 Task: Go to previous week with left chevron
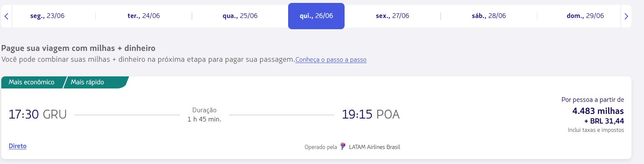pos(6,16)
